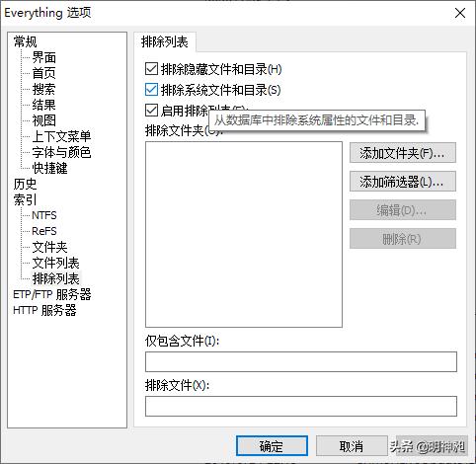Uncheck 排除系统文件和目录(S) checkbox
Viewport: 476px width, 464px height.
click(x=151, y=90)
